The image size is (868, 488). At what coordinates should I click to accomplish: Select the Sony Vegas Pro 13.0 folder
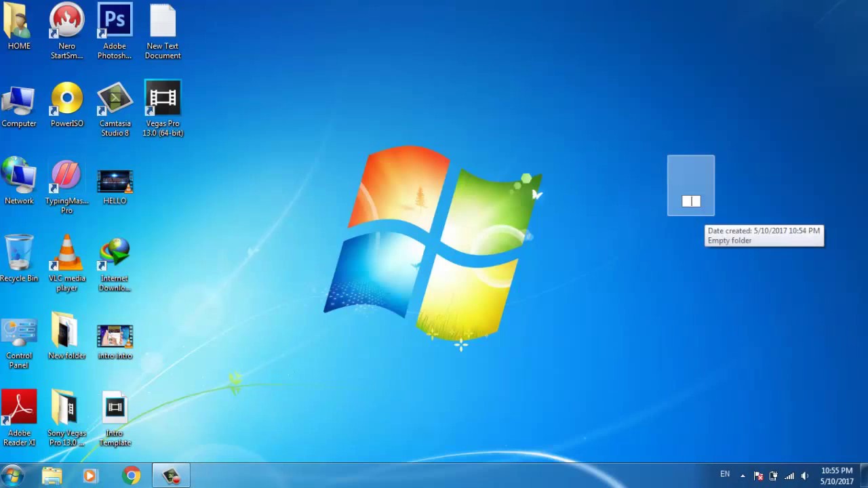point(66,418)
